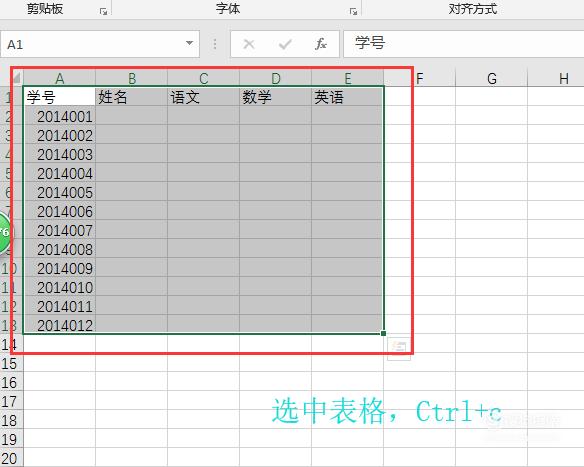Select row 15 header

tap(11, 363)
